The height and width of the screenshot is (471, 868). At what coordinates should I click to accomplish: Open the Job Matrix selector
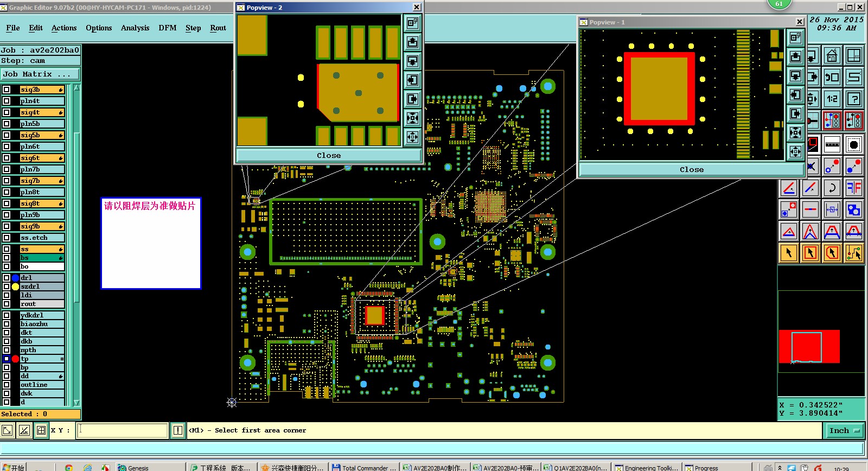pos(40,74)
